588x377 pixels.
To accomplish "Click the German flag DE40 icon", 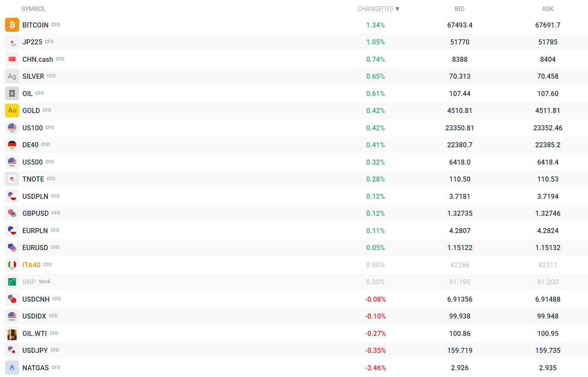I will [12, 145].
